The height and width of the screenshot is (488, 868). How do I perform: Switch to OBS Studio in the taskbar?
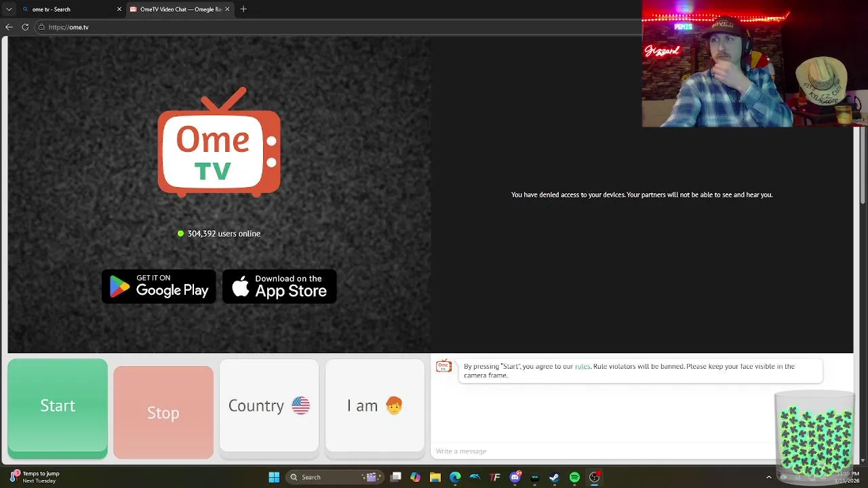tap(594, 477)
